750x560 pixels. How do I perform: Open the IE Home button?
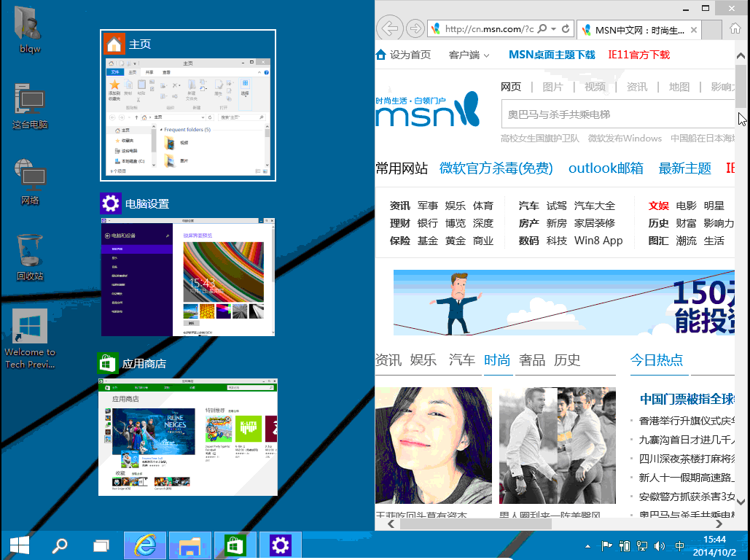coord(735,28)
